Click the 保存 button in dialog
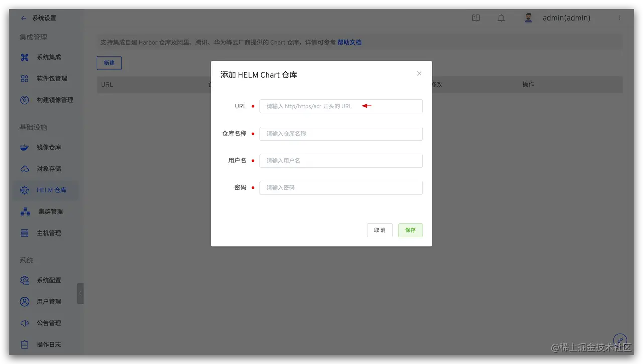This screenshot has width=643, height=364. pyautogui.click(x=410, y=230)
